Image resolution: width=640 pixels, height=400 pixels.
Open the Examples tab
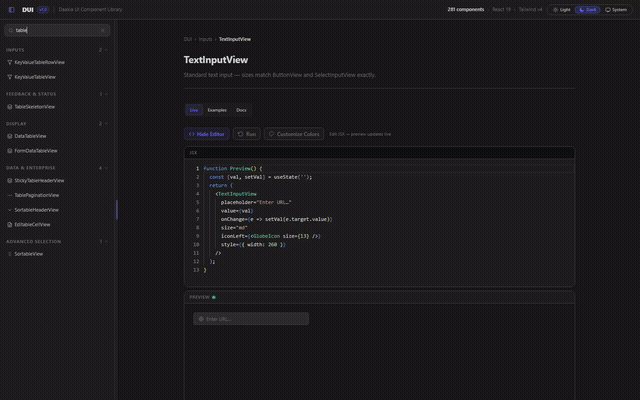217,110
